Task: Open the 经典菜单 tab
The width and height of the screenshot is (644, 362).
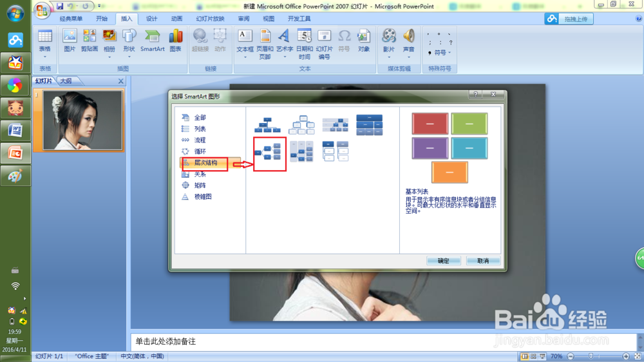Action: tap(71, 19)
